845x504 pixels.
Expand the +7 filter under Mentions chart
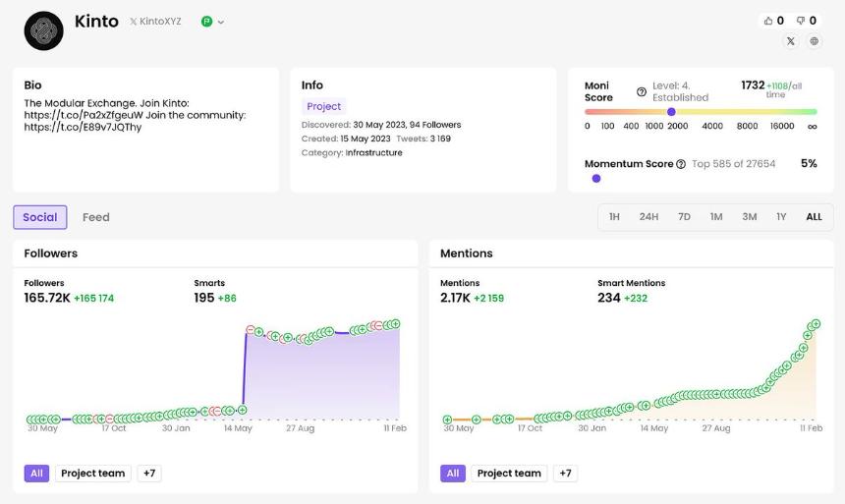click(565, 474)
